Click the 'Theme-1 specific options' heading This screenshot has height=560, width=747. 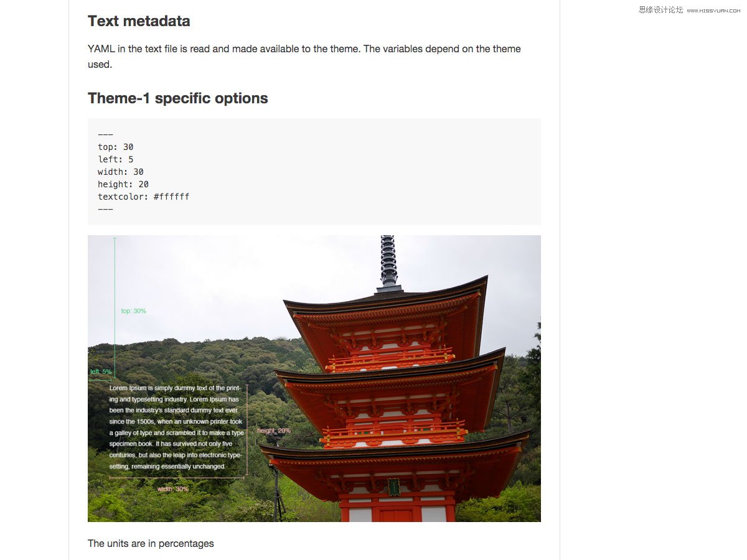[x=178, y=98]
